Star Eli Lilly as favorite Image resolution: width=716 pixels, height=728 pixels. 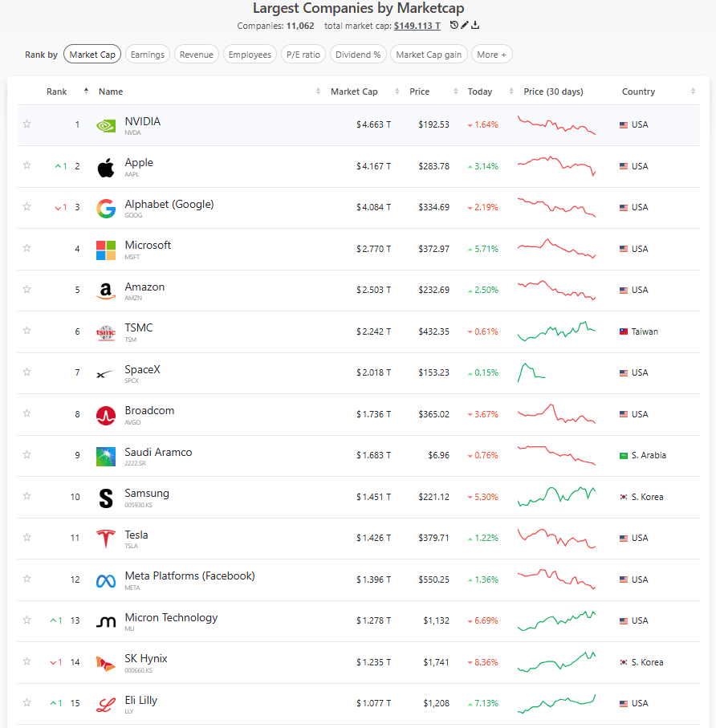pos(27,702)
